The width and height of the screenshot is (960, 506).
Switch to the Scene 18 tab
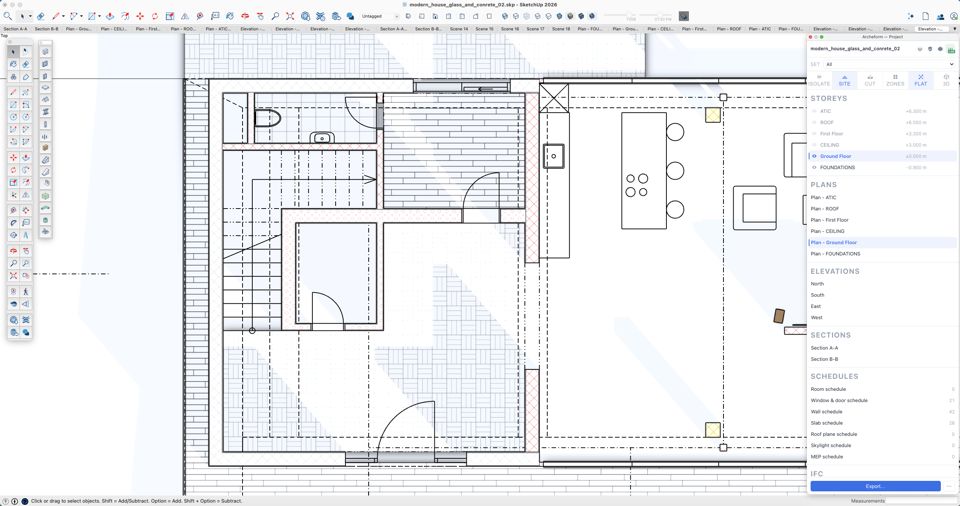561,29
